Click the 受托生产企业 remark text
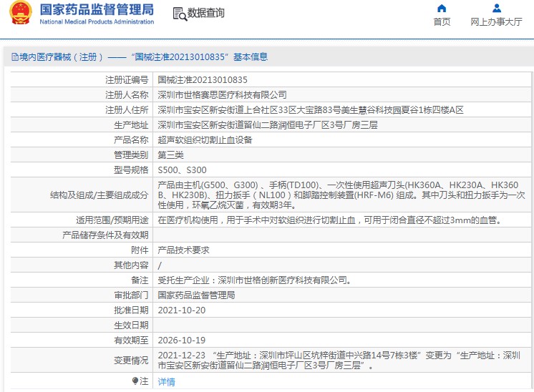 pyautogui.click(x=255, y=280)
